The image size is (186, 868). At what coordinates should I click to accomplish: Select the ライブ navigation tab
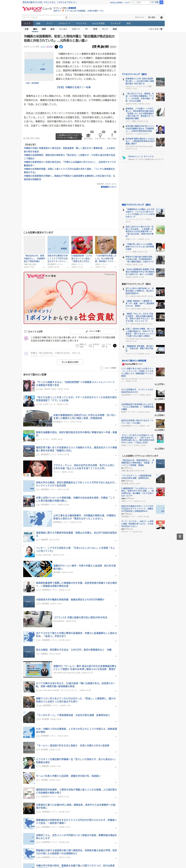49,24
